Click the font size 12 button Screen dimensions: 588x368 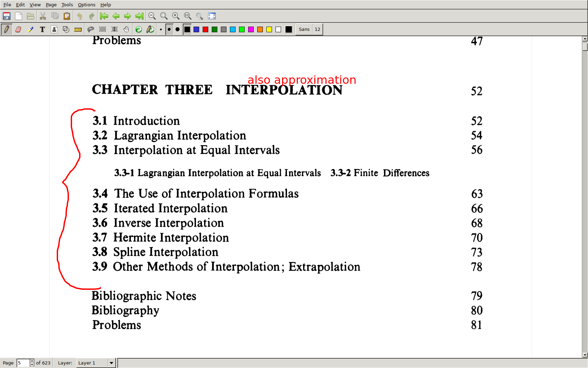pos(317,29)
